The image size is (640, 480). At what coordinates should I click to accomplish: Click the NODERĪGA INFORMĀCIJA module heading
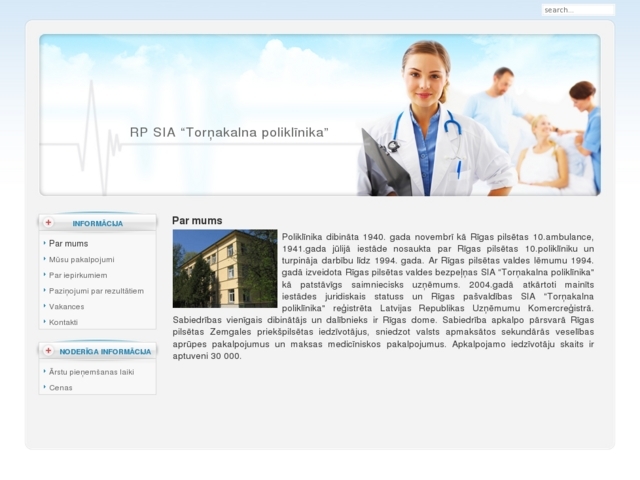pos(105,352)
